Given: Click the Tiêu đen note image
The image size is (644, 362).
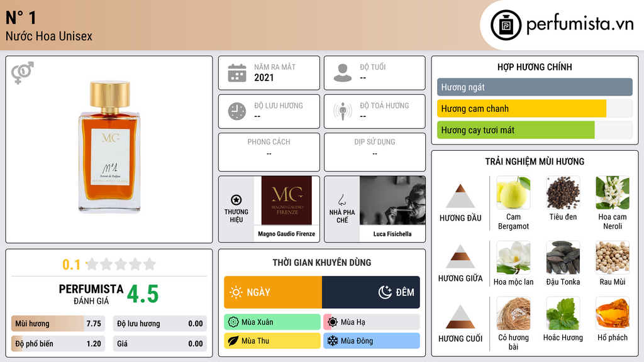Looking at the screenshot, I should (x=563, y=192).
